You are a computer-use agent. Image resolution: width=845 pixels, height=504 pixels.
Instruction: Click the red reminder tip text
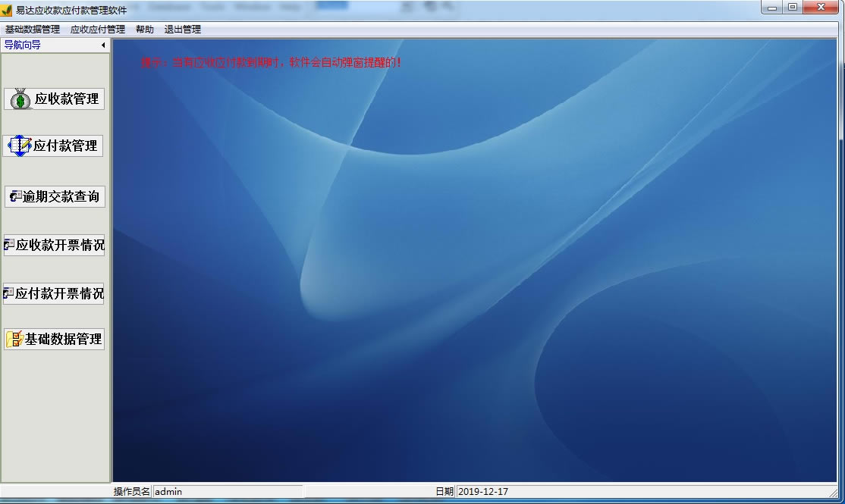271,62
